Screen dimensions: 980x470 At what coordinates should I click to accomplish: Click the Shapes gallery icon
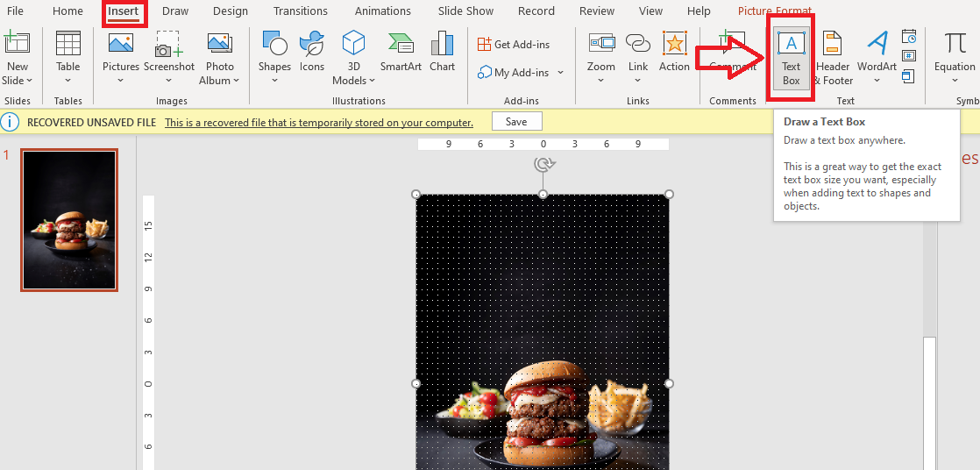[x=274, y=43]
